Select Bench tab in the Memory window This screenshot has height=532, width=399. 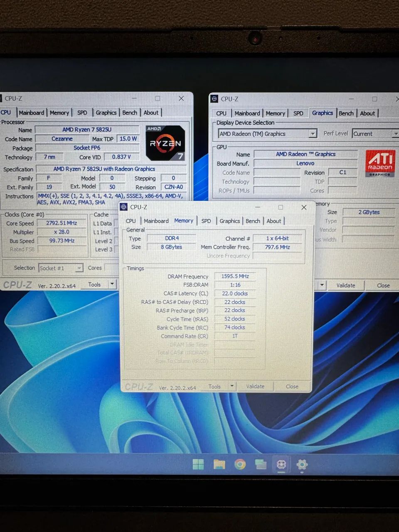point(253,221)
